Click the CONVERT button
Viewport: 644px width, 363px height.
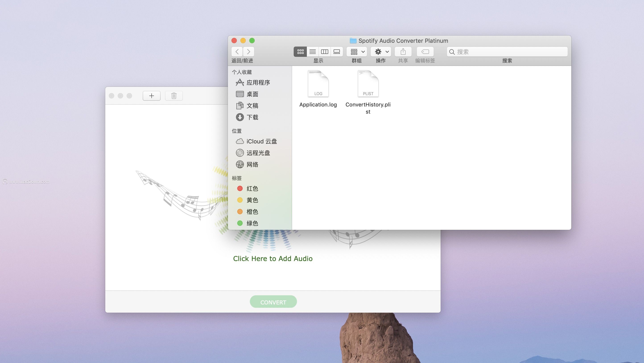[x=273, y=302]
